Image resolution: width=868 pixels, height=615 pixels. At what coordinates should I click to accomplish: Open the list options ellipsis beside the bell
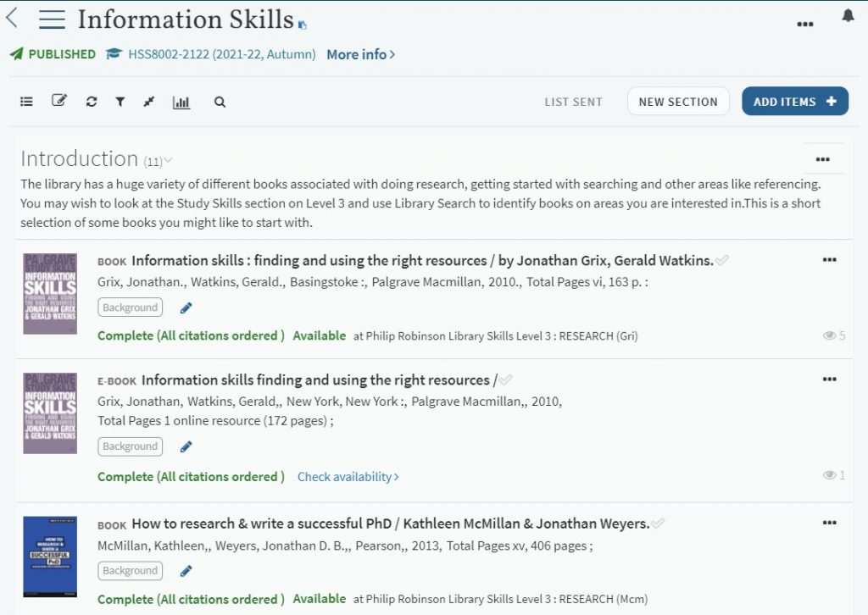pyautogui.click(x=805, y=24)
